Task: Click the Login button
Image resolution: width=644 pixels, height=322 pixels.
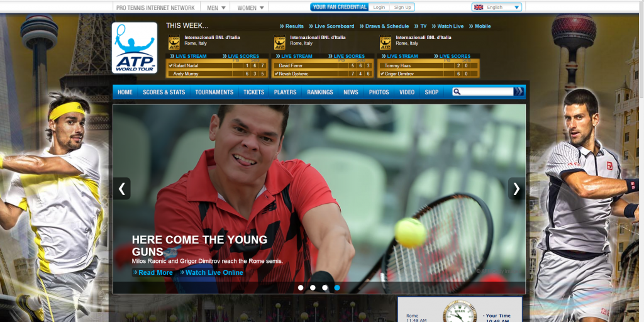Action: 379,7
